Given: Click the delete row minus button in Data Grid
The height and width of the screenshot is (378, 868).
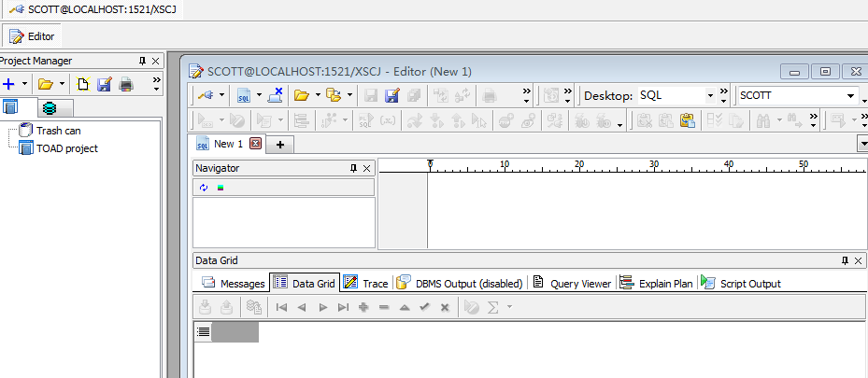Looking at the screenshot, I should 384,307.
